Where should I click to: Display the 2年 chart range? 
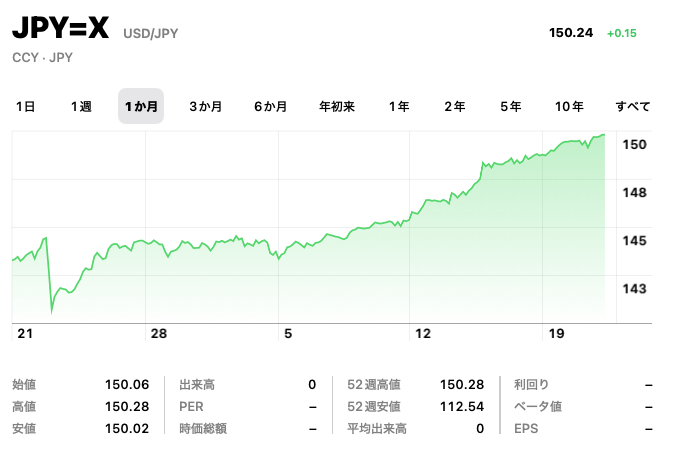tap(455, 106)
